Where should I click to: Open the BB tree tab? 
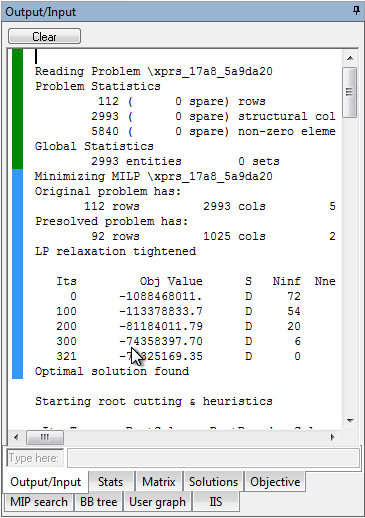point(98,502)
